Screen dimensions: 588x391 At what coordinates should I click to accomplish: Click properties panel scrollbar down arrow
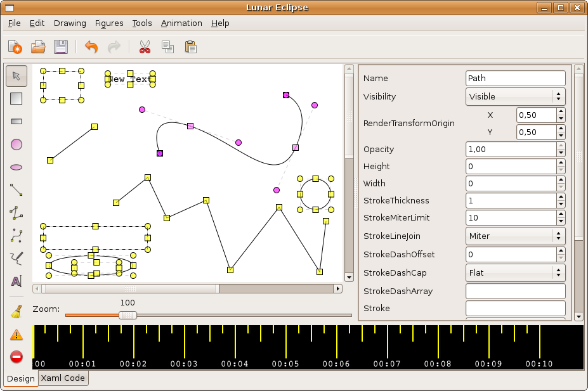[578, 317]
